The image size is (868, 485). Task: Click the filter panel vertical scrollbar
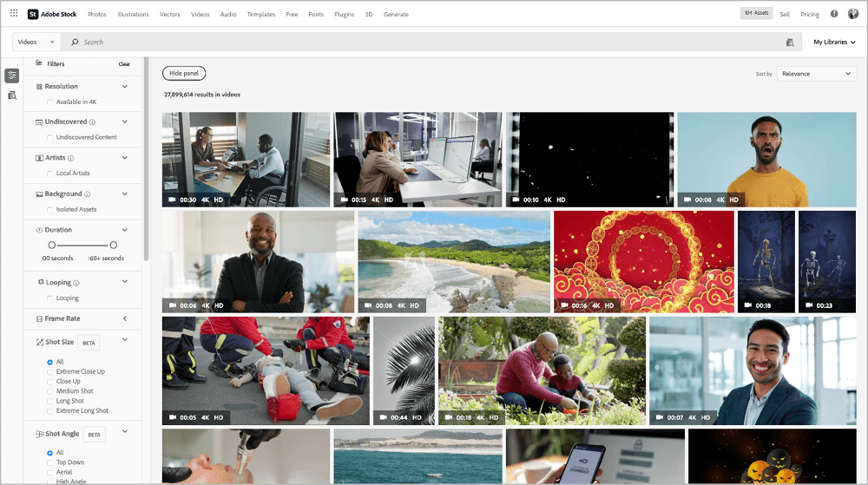146,159
